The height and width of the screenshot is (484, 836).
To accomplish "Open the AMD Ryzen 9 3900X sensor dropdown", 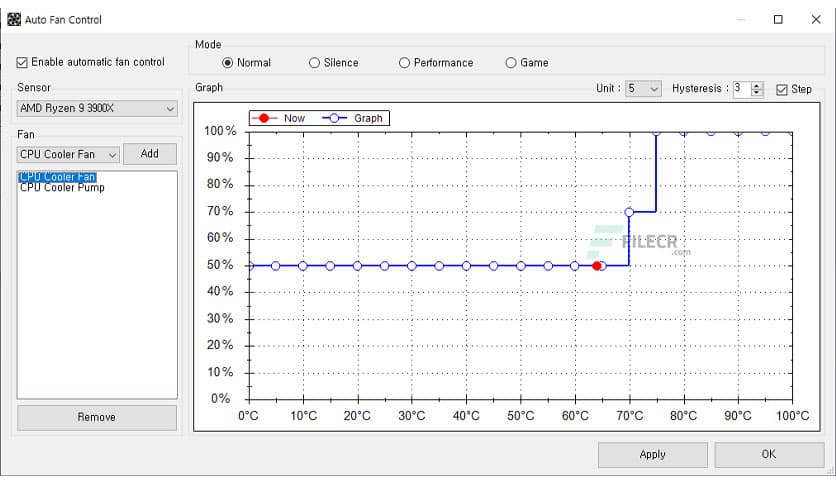I will (x=97, y=108).
